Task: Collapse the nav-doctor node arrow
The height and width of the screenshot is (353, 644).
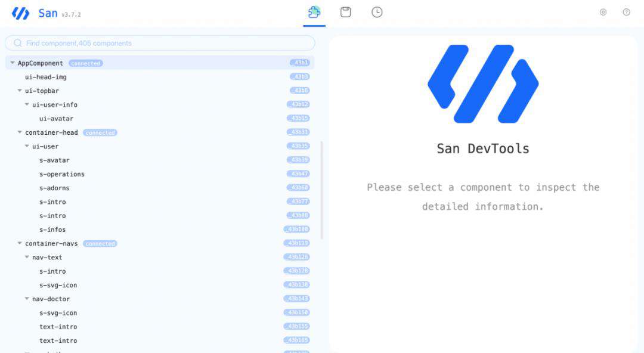Action: (x=27, y=299)
